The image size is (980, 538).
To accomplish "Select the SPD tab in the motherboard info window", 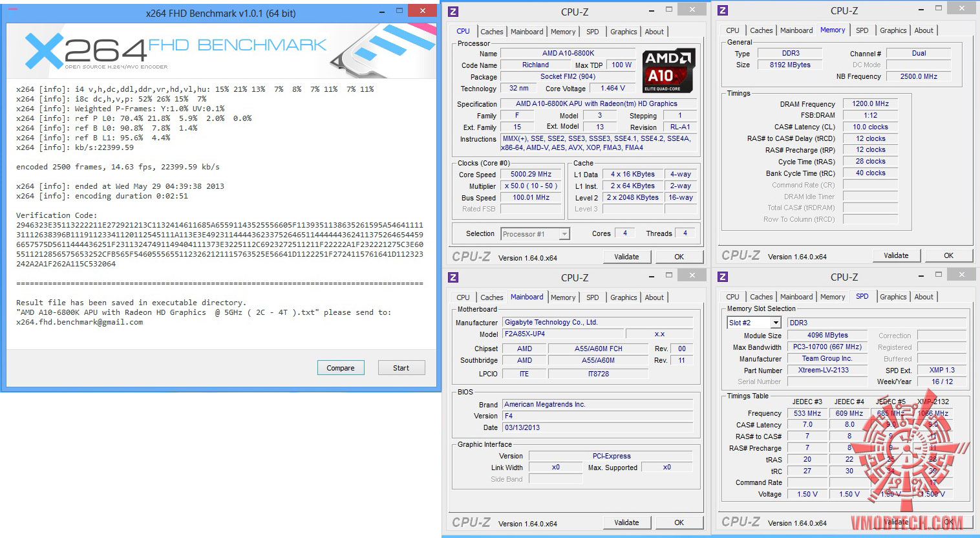I will pyautogui.click(x=593, y=297).
